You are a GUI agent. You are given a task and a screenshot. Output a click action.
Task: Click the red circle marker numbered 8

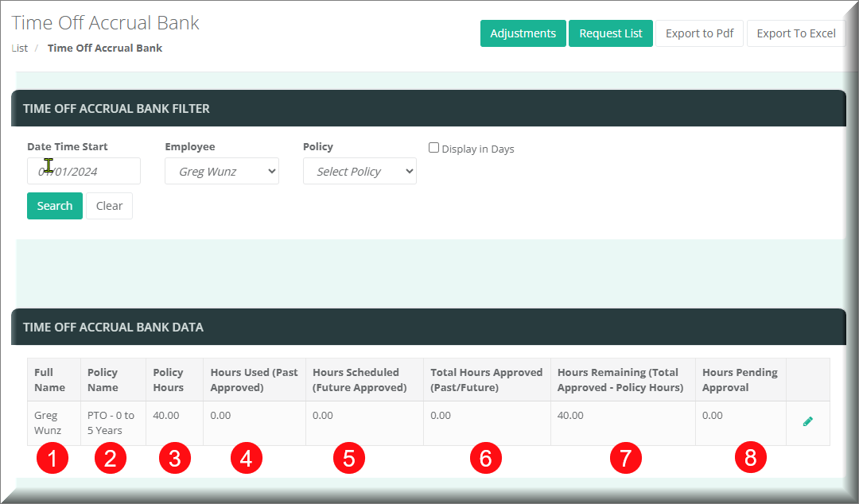750,457
